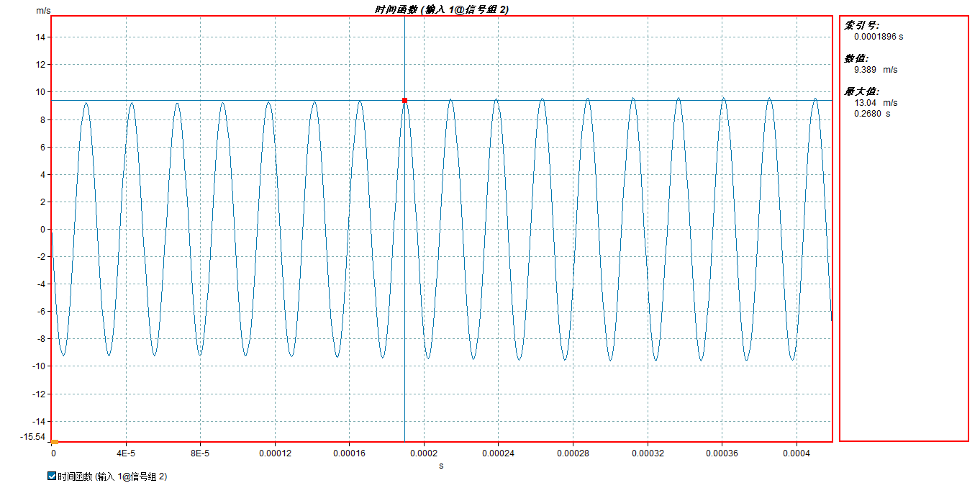Click the 0.00032 tick on the X axis
This screenshot has height=488, width=980.
(x=648, y=453)
